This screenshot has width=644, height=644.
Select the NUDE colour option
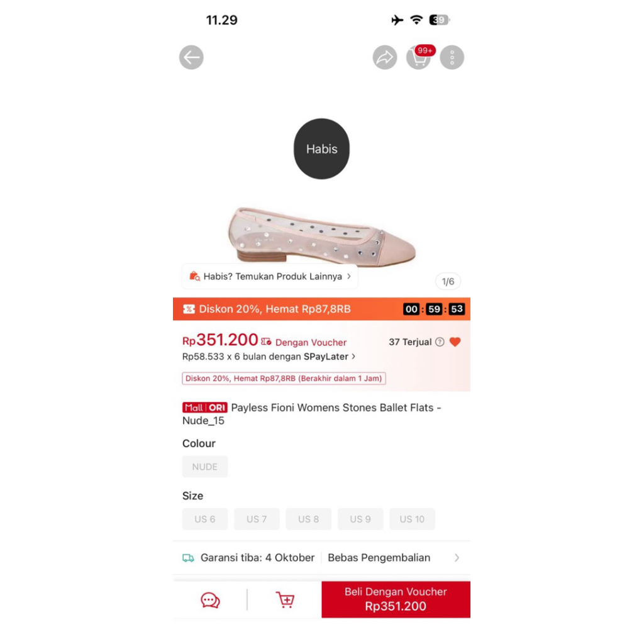(205, 467)
